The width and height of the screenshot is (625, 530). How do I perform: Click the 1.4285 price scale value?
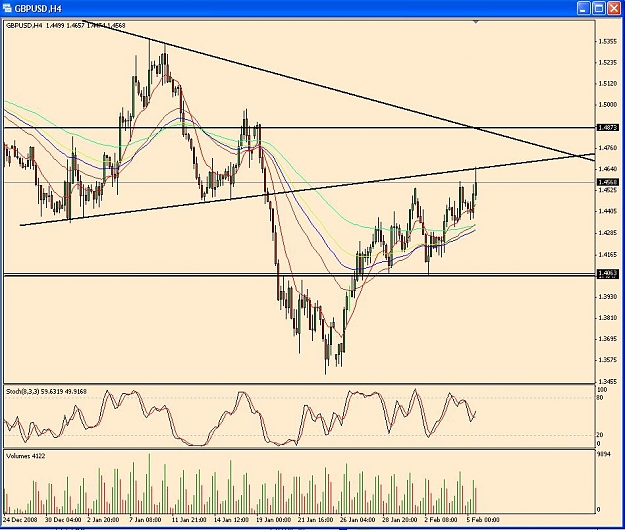[608, 233]
